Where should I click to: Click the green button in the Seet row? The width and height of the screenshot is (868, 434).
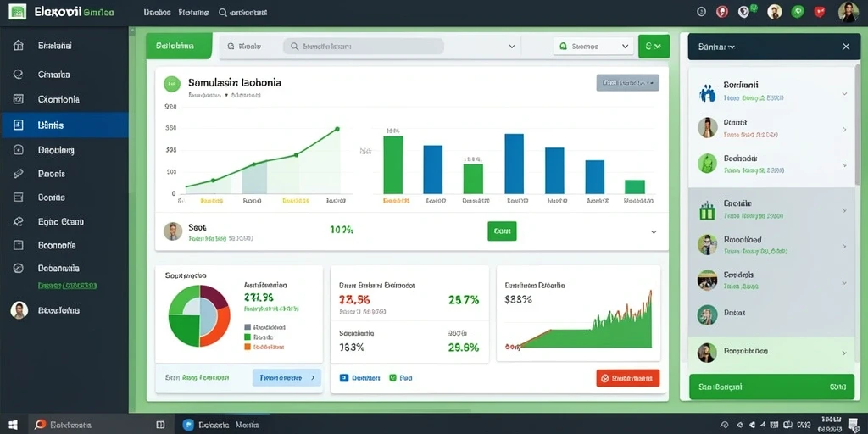coord(502,231)
